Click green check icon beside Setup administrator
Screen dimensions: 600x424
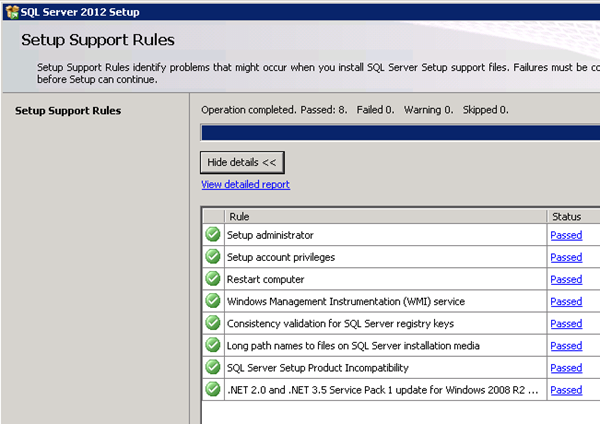point(213,235)
